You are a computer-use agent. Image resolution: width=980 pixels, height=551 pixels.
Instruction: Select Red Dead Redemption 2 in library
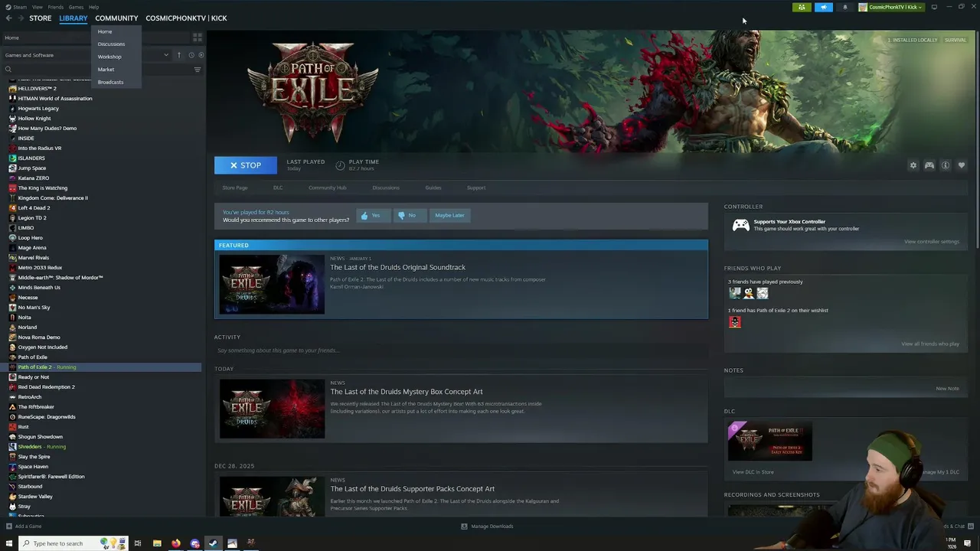[46, 387]
